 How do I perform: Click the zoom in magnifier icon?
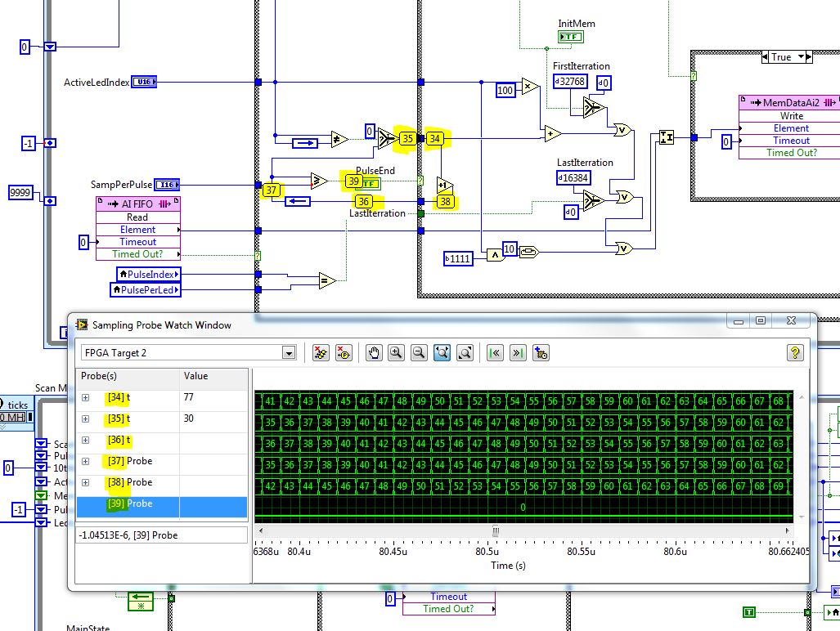coord(397,353)
